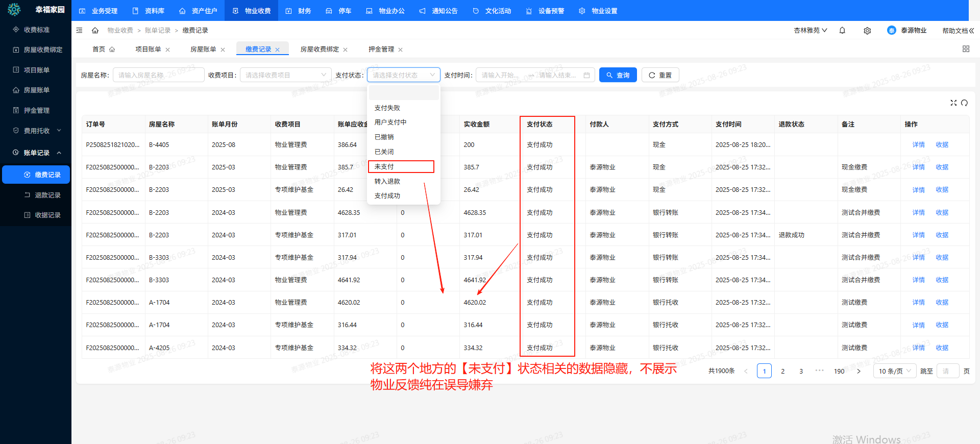Close the 缴费记录 tab
Screen dimensions: 980x444
tap(278, 50)
